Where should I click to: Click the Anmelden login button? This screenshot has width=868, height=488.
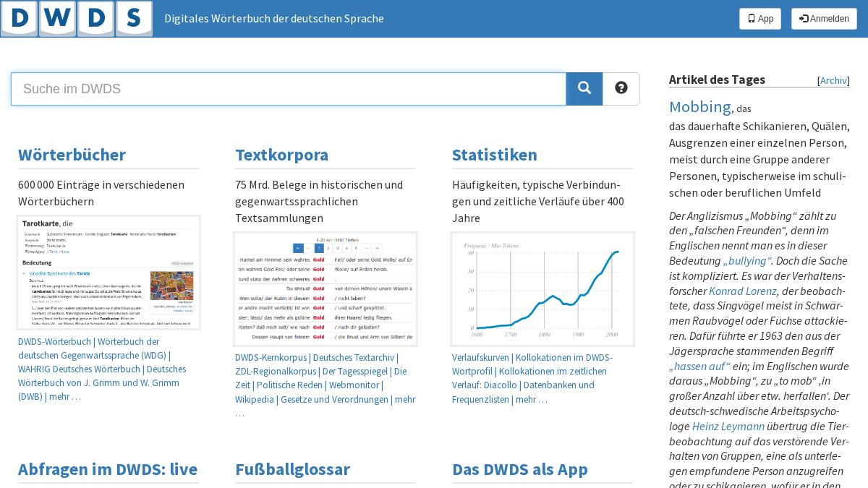pos(824,19)
